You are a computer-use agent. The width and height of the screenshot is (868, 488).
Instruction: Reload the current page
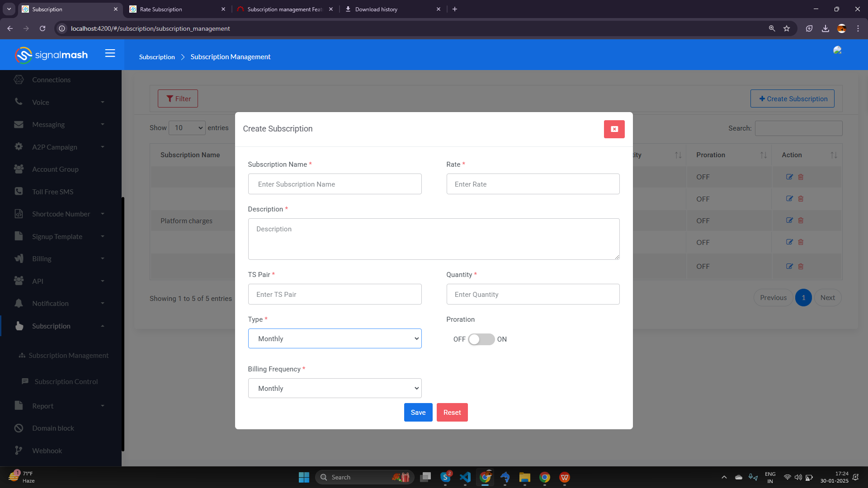42,28
